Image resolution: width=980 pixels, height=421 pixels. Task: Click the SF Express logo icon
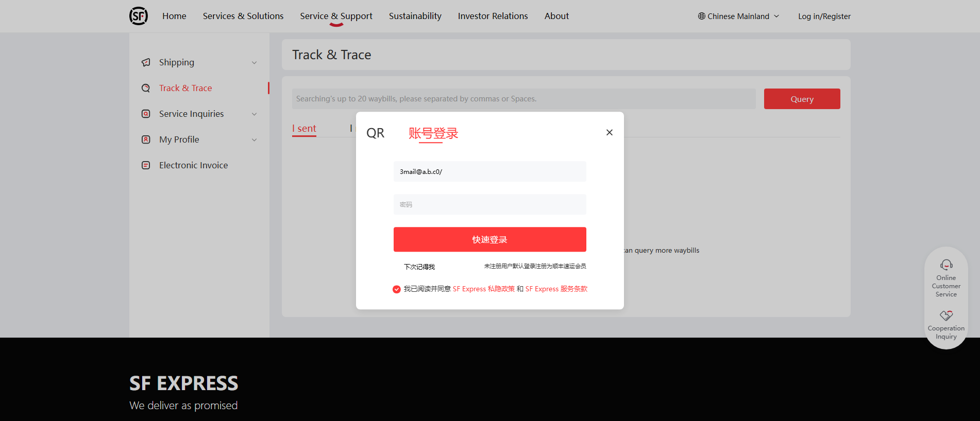[139, 16]
